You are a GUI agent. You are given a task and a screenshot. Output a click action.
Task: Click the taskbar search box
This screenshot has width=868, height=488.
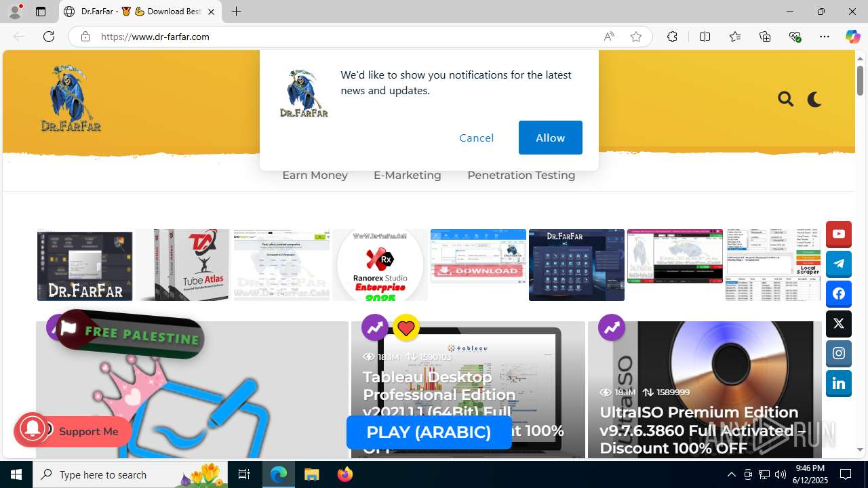(x=130, y=474)
